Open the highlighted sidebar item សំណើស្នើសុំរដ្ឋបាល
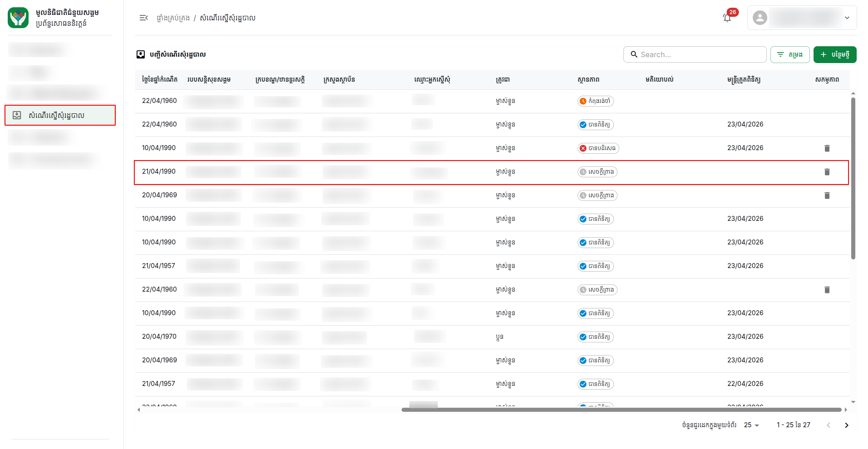Screen dimensions: 868x449 point(60,115)
